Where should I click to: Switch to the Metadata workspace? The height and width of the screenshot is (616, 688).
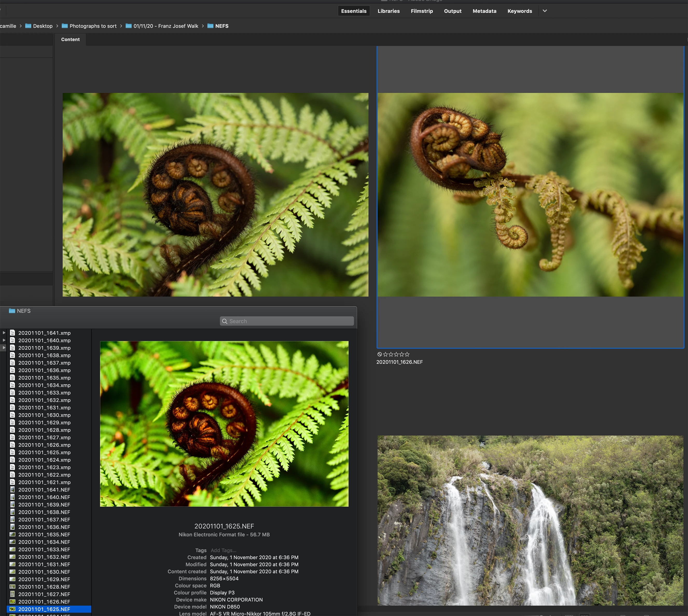tap(484, 11)
